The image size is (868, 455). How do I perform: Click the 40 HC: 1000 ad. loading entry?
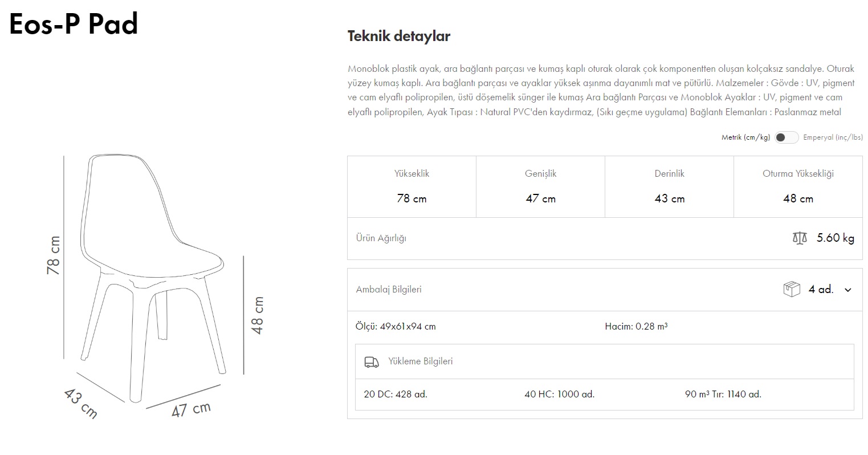(559, 394)
